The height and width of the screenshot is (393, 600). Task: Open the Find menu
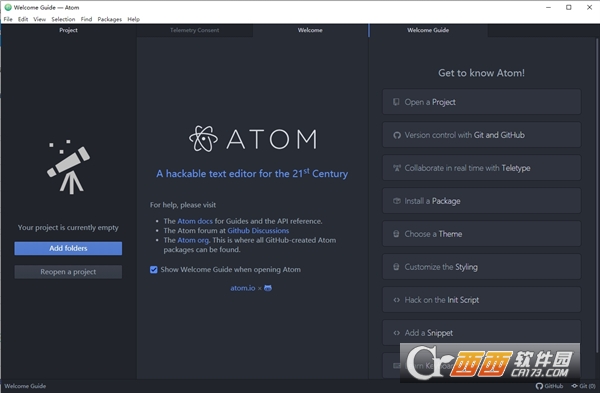point(86,19)
